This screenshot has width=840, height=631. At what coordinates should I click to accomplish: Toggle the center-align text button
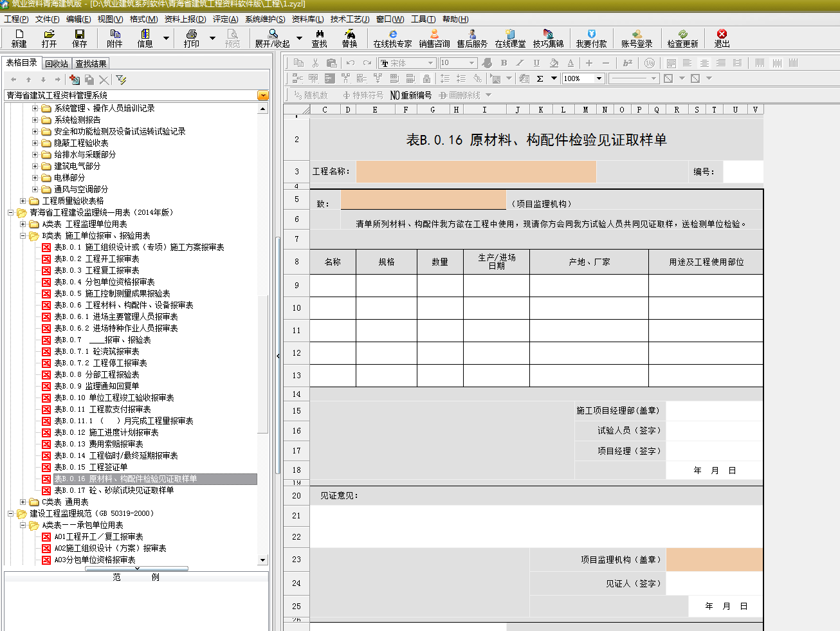(704, 63)
